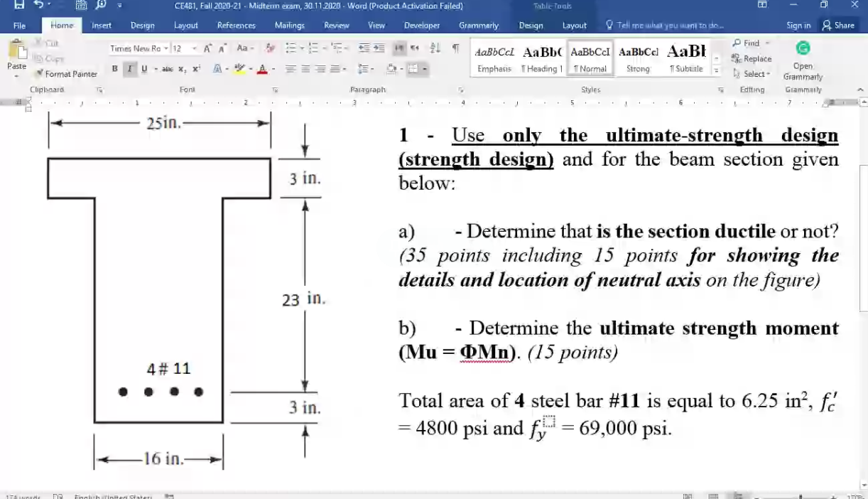Toggle Italic formatting
868x499 pixels.
[129, 69]
